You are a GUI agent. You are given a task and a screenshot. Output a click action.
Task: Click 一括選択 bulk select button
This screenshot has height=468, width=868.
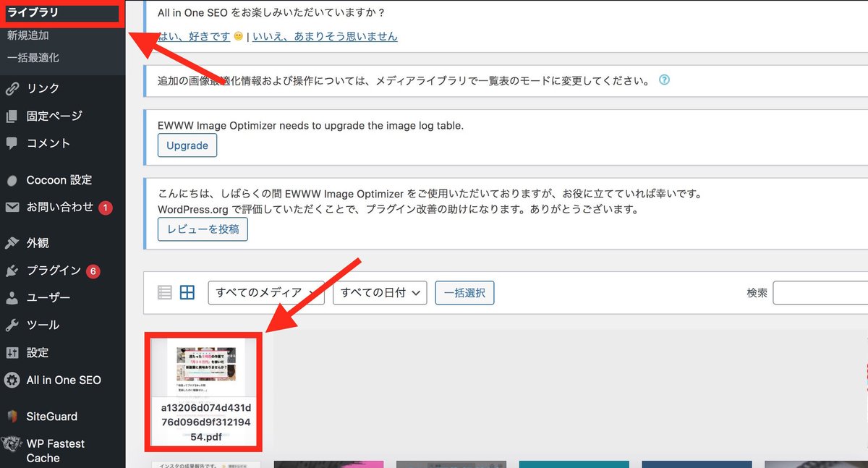click(x=464, y=293)
